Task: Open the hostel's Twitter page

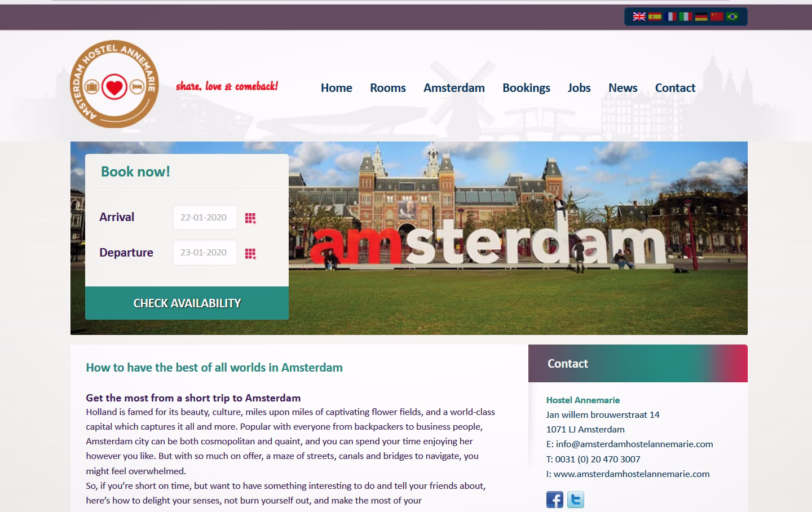Action: tap(576, 500)
